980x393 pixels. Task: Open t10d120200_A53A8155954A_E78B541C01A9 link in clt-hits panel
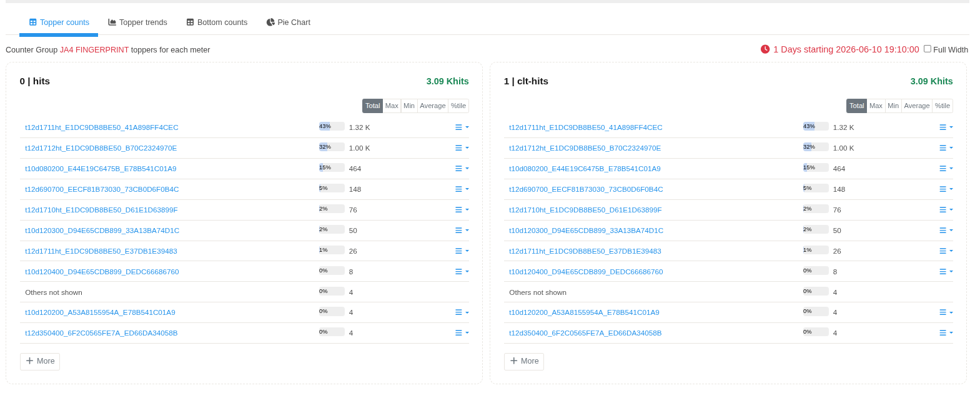584,312
